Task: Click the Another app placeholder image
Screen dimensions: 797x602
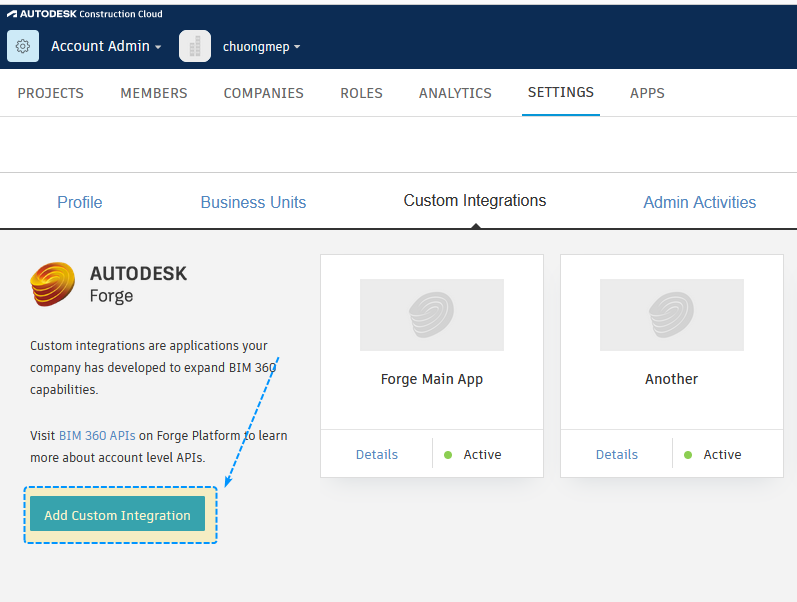Action: 672,314
